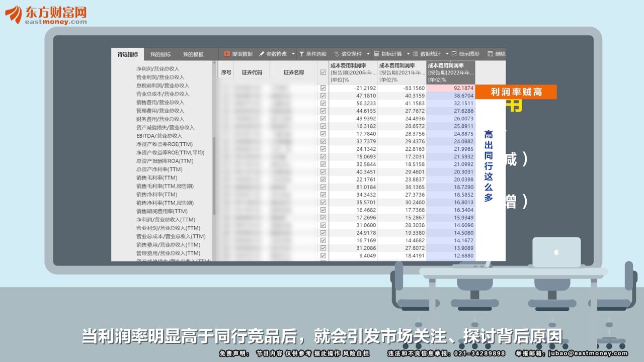Click the 数据统计 statistics button
The height and width of the screenshot is (362, 644).
pyautogui.click(x=426, y=54)
